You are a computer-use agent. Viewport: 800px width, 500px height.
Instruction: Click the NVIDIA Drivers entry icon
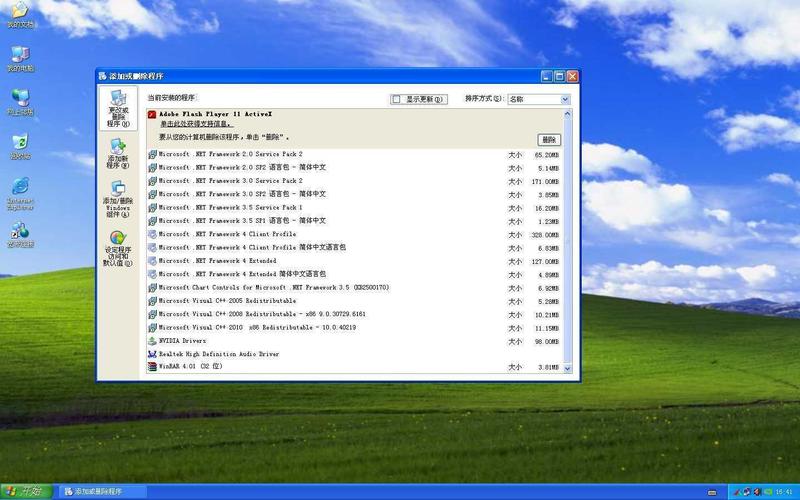pos(152,341)
